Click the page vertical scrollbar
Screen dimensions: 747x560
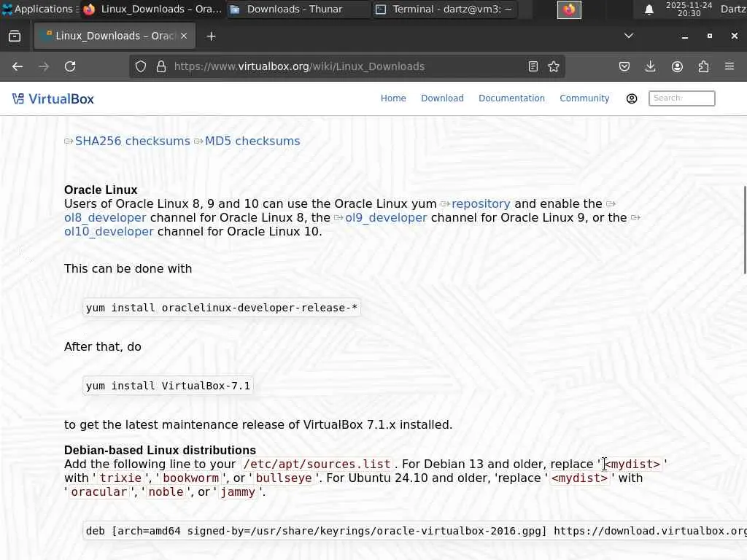point(745,230)
